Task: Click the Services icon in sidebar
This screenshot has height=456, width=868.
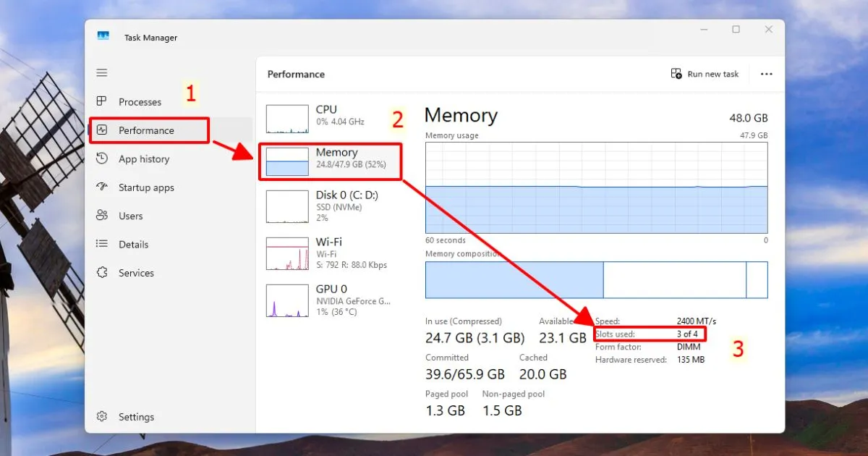Action: pyautogui.click(x=103, y=272)
